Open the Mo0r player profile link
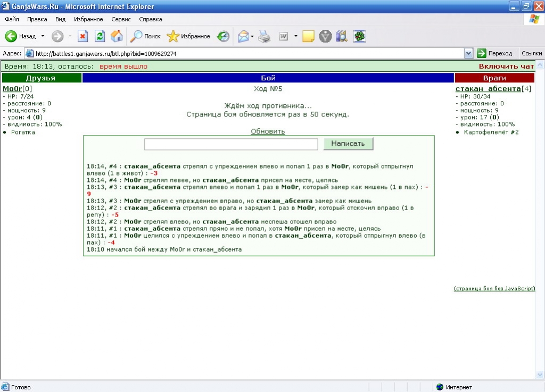The width and height of the screenshot is (545, 392). 13,88
